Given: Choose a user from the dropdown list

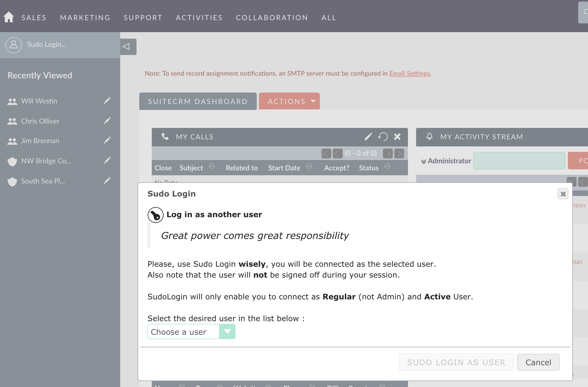Looking at the screenshot, I should 191,332.
